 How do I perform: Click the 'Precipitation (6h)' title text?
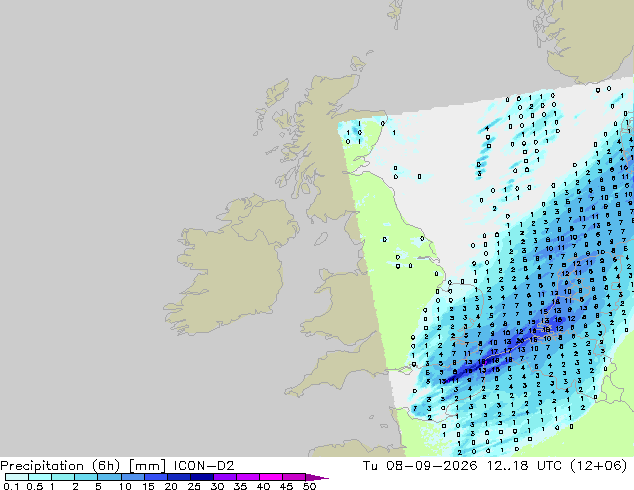(x=60, y=466)
